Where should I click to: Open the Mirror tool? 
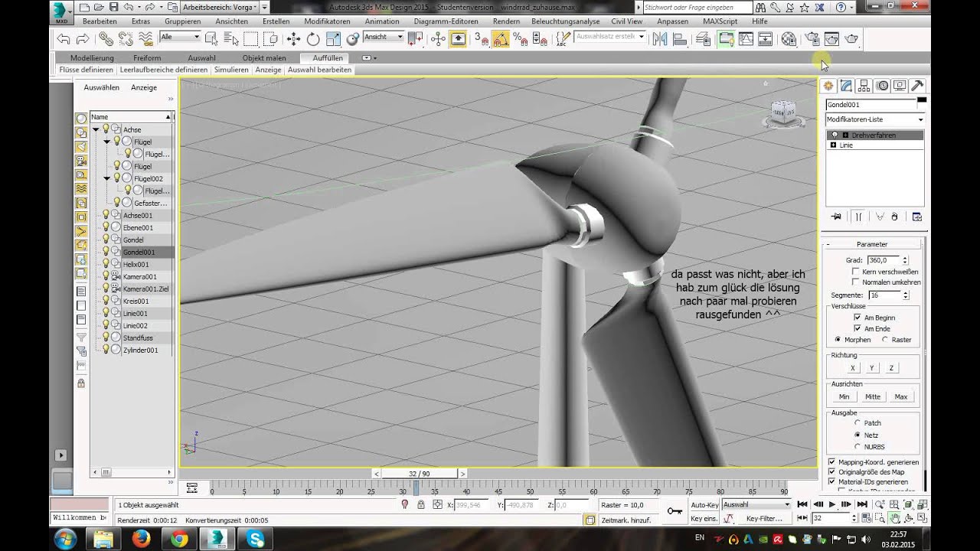coord(660,39)
